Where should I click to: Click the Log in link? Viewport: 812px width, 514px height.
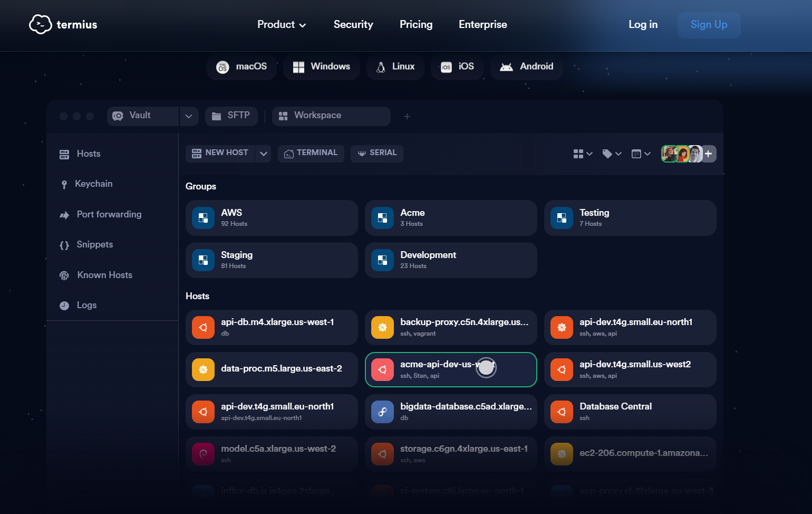tap(643, 24)
